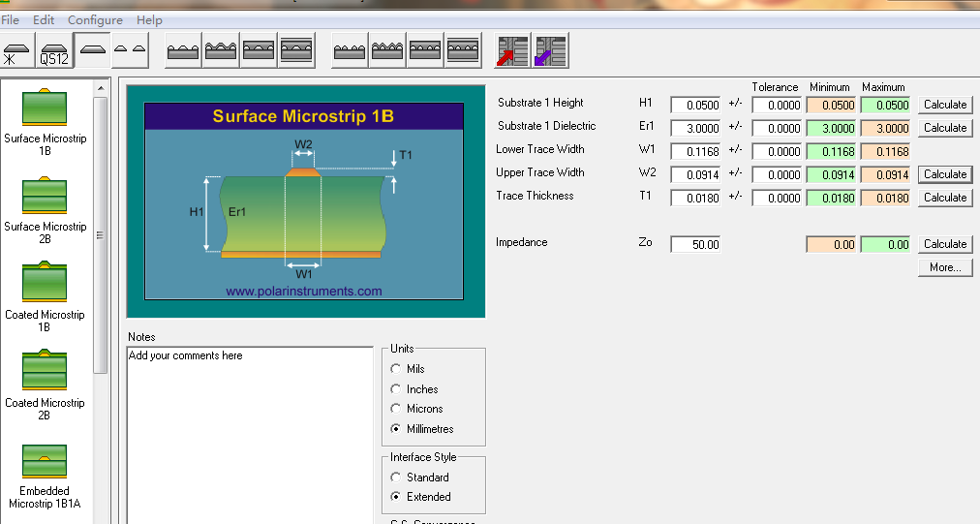980x524 pixels.
Task: Choose the four-bump embedded differential coplanar icon
Action: (x=425, y=50)
